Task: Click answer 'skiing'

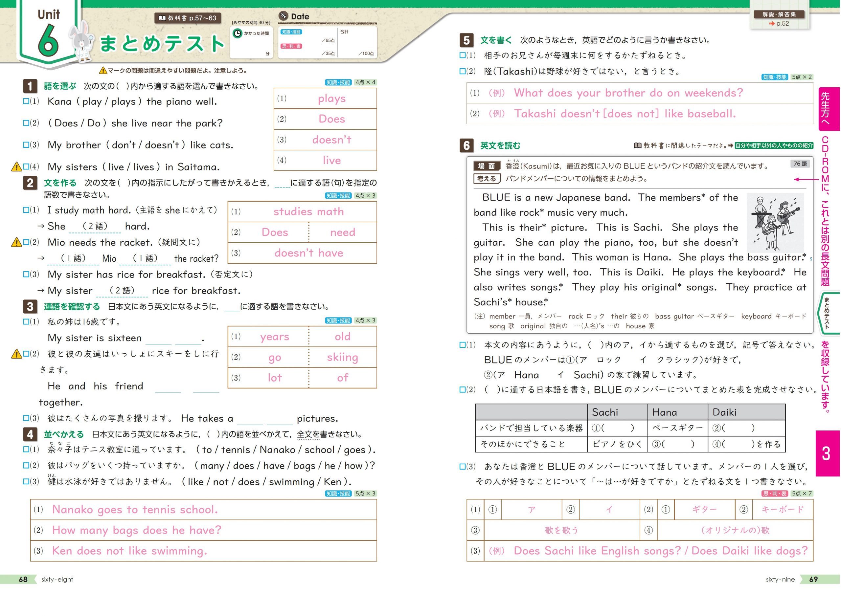Action: click(342, 357)
